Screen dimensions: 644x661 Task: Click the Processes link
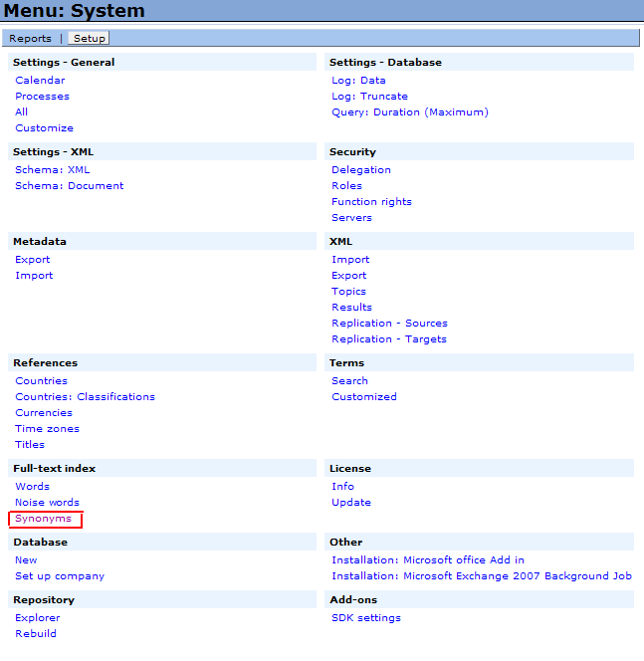point(42,97)
